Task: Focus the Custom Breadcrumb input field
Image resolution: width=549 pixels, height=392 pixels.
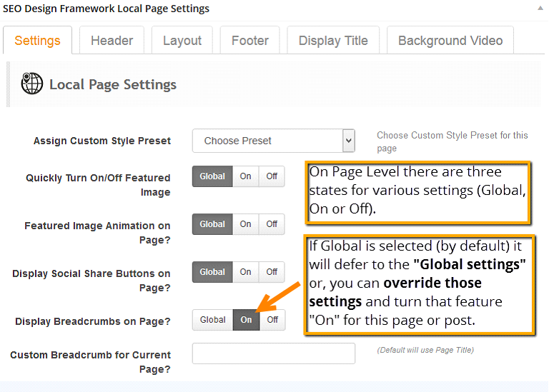Action: coord(274,353)
